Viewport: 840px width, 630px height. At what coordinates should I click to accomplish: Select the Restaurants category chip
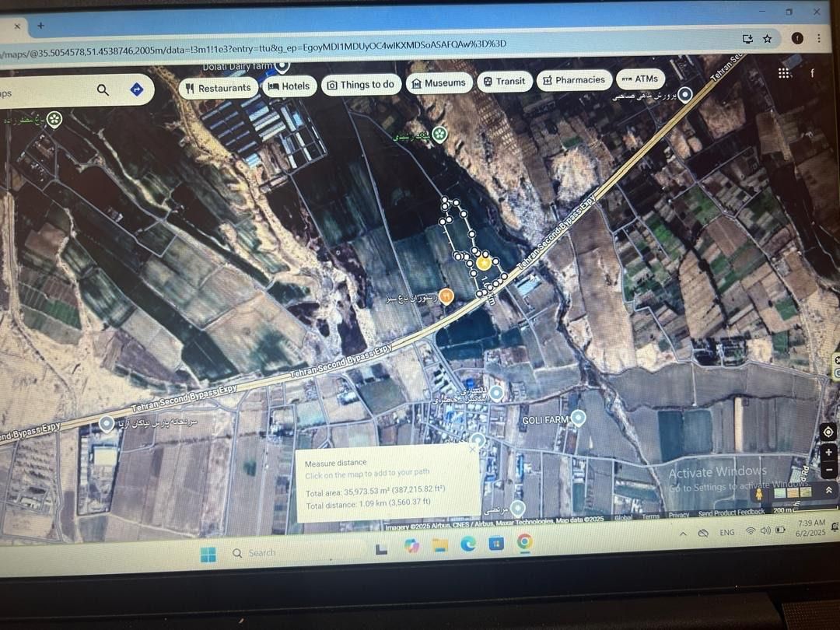point(219,88)
